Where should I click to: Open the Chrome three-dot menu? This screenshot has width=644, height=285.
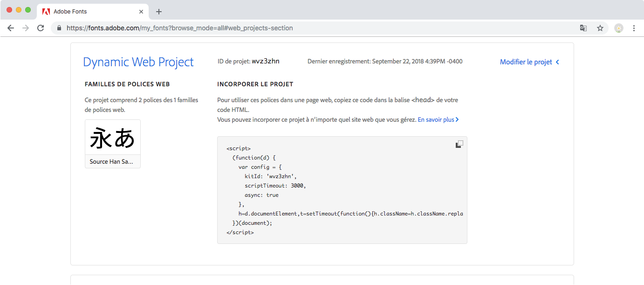[x=634, y=28]
